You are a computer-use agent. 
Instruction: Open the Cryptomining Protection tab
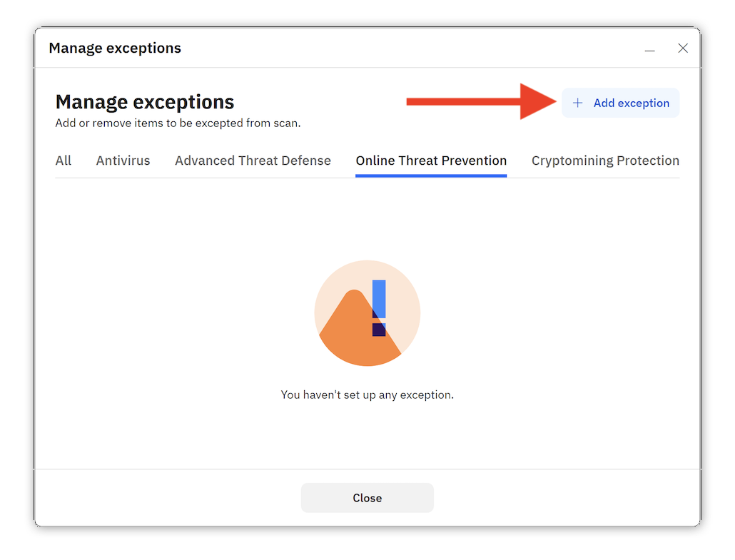[605, 161]
